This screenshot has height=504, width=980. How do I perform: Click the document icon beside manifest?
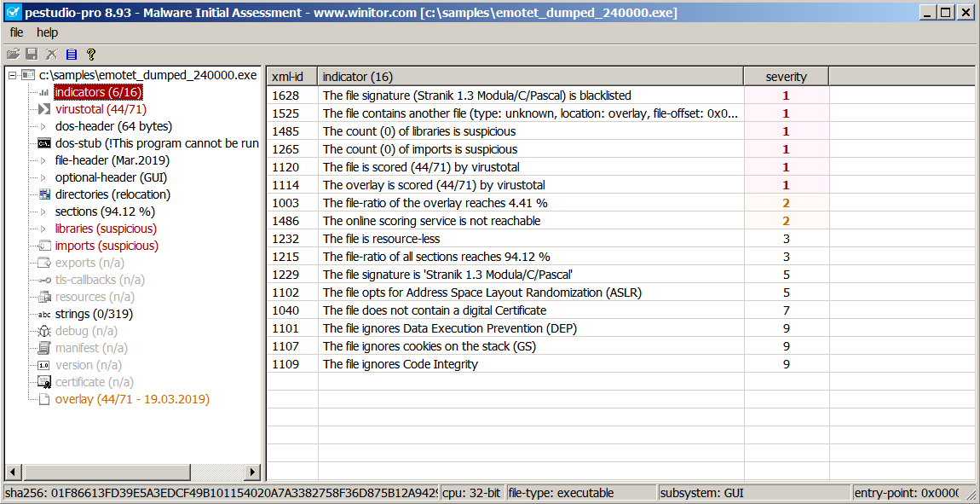coord(43,348)
